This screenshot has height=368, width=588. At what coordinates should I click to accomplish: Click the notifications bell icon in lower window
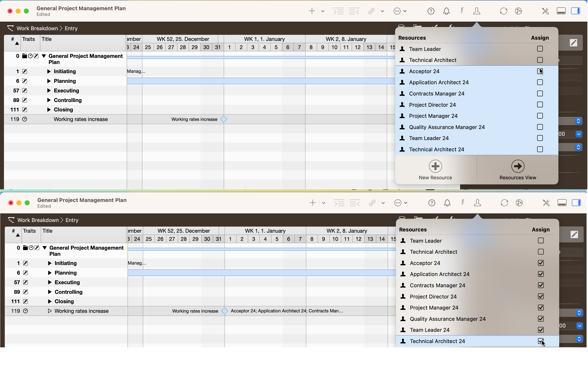pos(447,203)
